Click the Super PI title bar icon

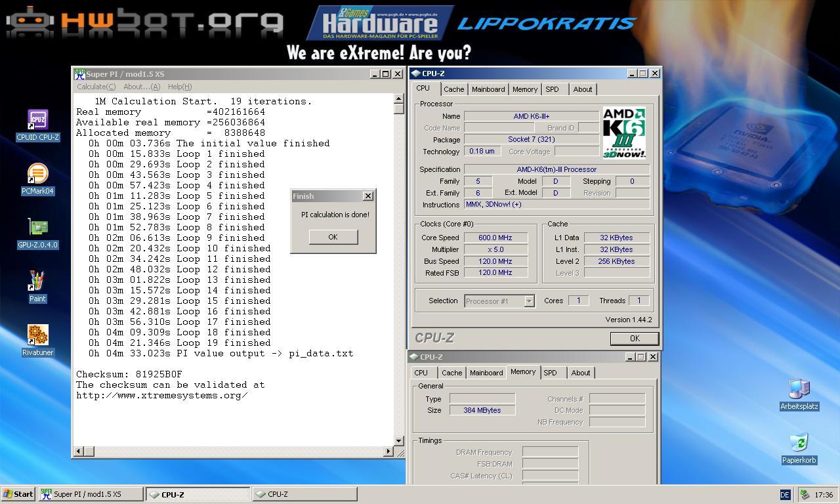(79, 74)
